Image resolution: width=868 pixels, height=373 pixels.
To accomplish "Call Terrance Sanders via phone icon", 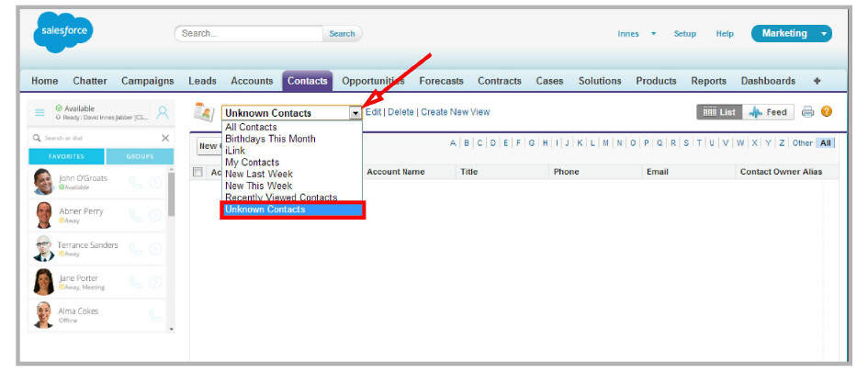I will coord(136,248).
